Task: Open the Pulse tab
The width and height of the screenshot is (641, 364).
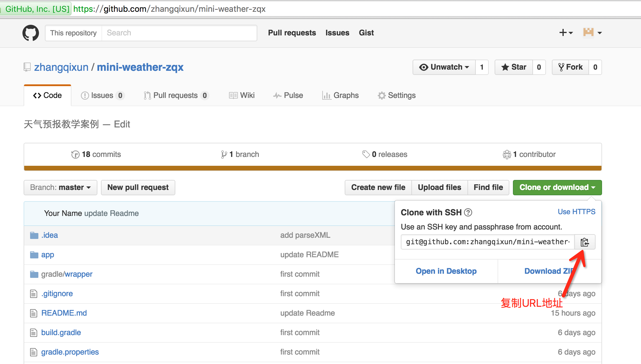Action: click(x=288, y=96)
